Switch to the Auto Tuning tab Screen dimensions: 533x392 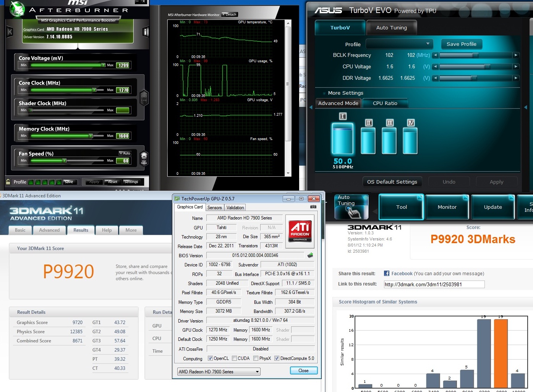(x=392, y=27)
